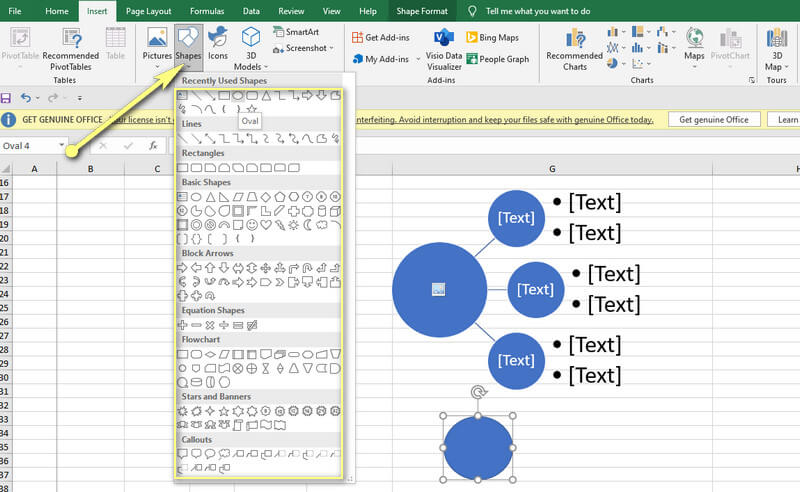Undo the last action
The width and height of the screenshot is (800, 492).
click(26, 98)
